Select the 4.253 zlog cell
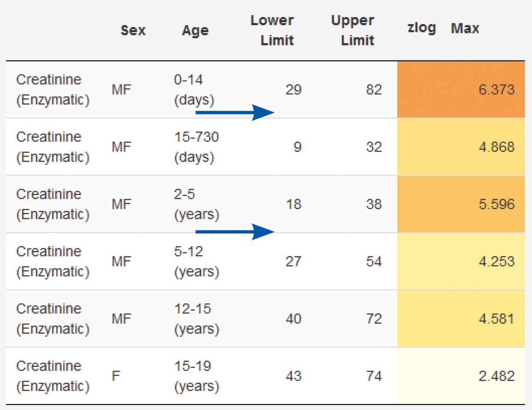The height and width of the screenshot is (410, 532). tap(461, 262)
